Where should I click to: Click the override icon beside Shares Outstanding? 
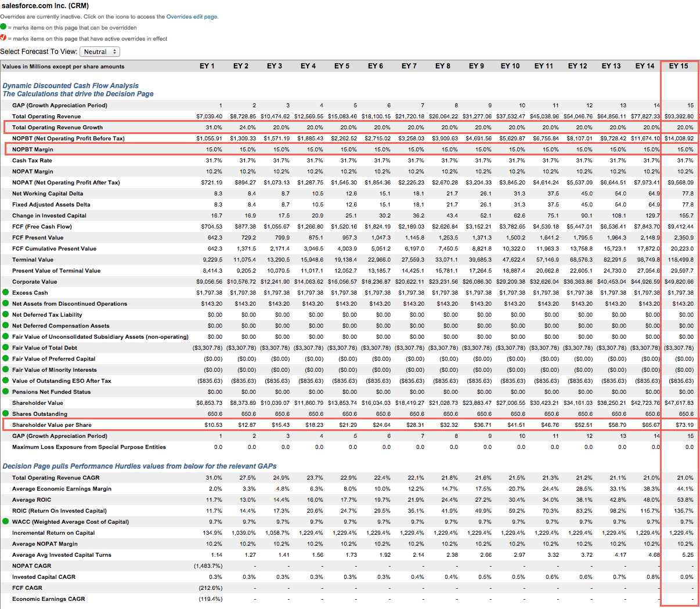click(x=6, y=414)
